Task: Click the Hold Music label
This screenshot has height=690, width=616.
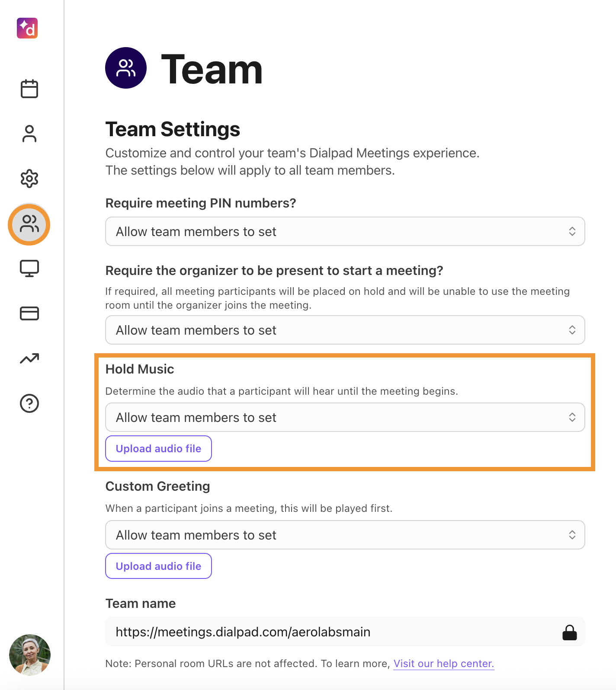Action: pos(140,369)
